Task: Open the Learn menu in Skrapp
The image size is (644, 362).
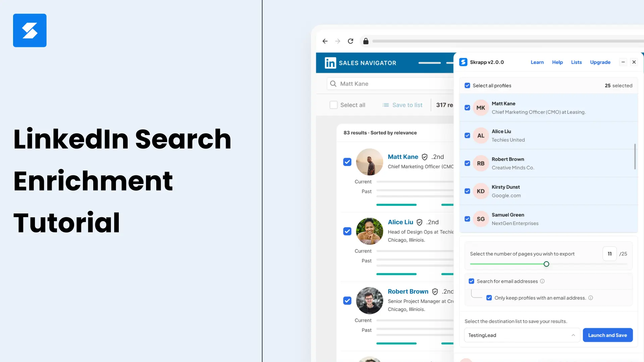Action: click(537, 62)
